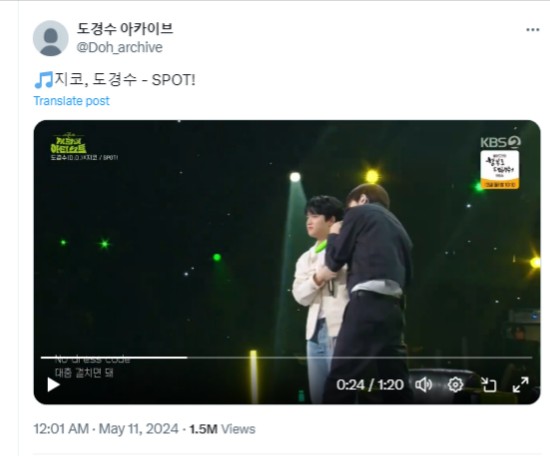Click the 0:24 / 1:20 time display
This screenshot has height=456, width=550.
[x=370, y=385]
